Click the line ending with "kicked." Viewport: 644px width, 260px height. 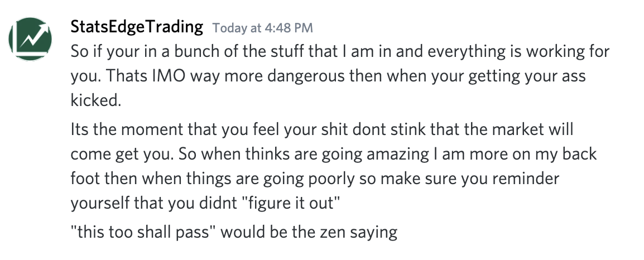96,100
